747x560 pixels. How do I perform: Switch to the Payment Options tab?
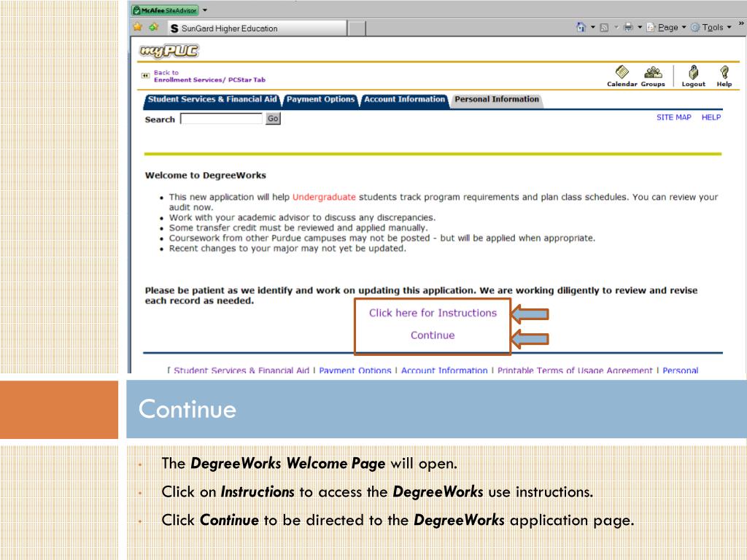[x=321, y=99]
